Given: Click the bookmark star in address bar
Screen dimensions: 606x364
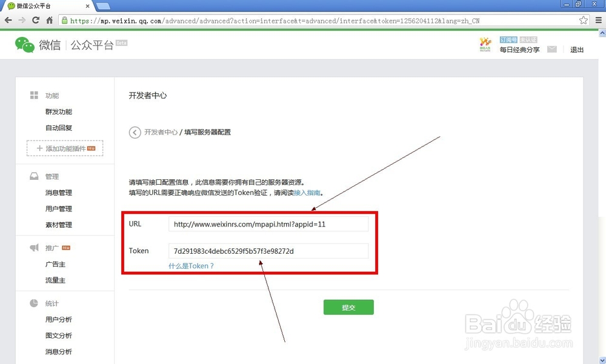Looking at the screenshot, I should click(583, 20).
